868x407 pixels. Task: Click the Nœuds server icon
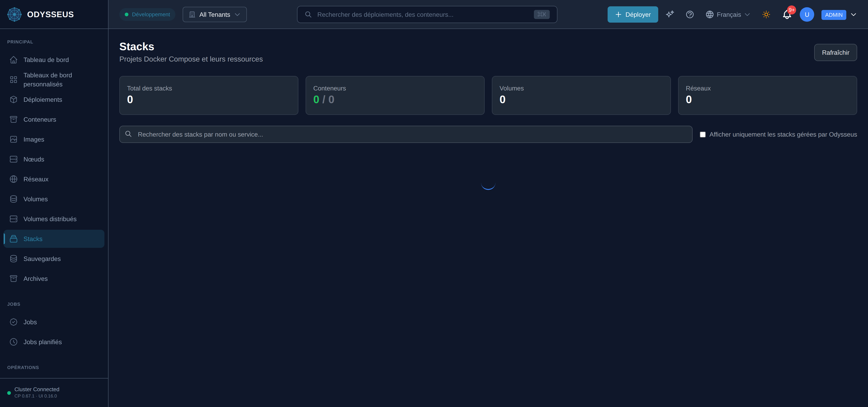tap(14, 159)
